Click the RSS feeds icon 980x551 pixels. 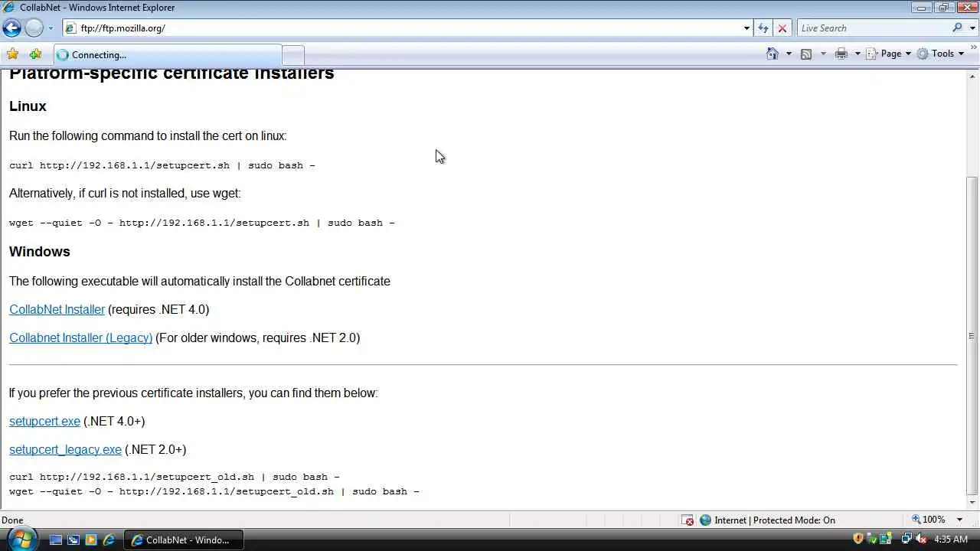point(806,54)
